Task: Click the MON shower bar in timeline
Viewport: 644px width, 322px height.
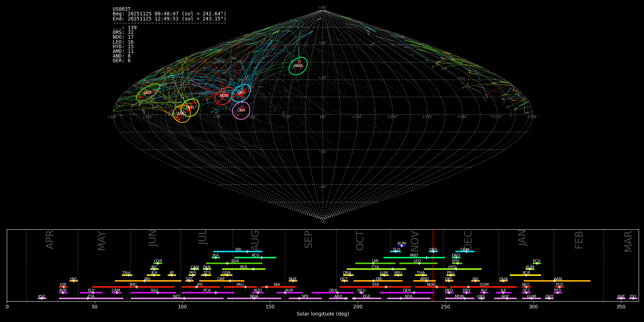Action: (x=459, y=298)
